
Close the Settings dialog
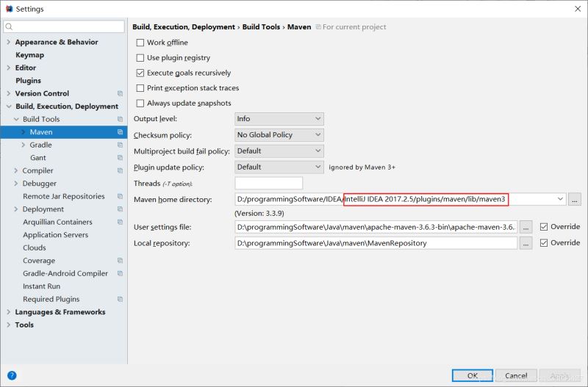pos(578,9)
